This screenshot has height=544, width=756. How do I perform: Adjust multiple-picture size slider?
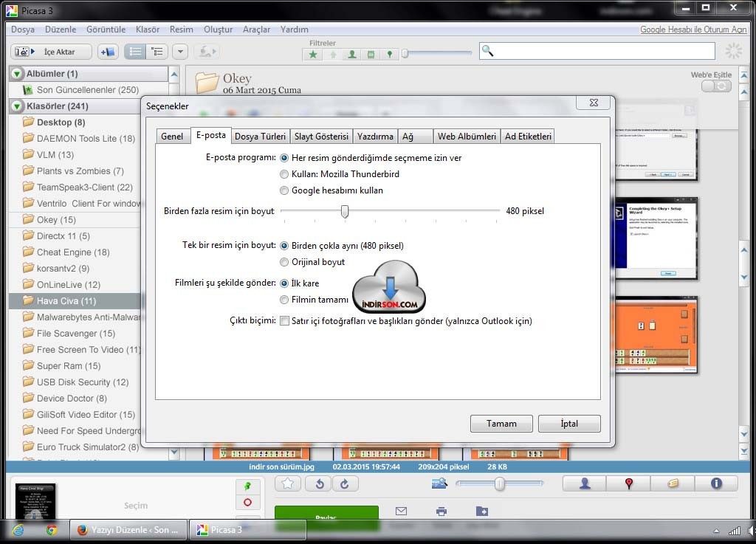click(344, 211)
